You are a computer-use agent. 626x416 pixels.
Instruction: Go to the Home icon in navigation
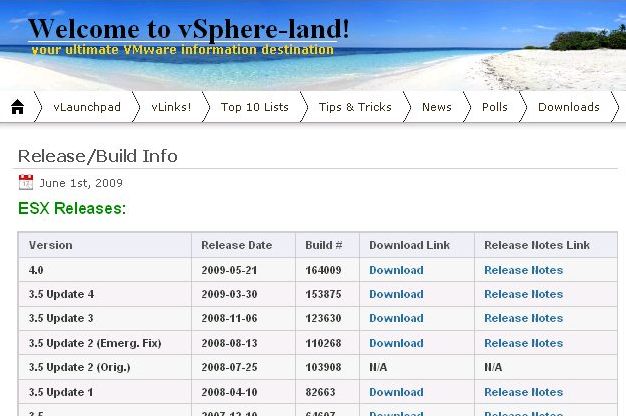point(18,107)
